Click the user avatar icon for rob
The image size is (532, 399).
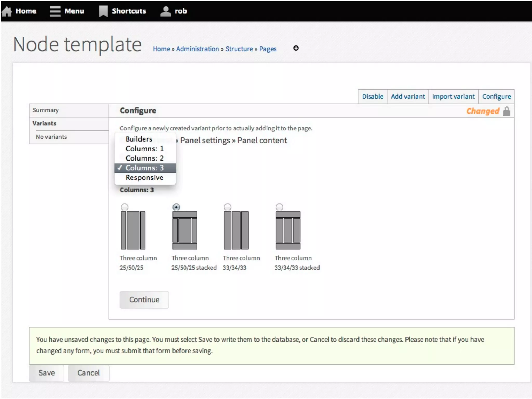point(165,11)
